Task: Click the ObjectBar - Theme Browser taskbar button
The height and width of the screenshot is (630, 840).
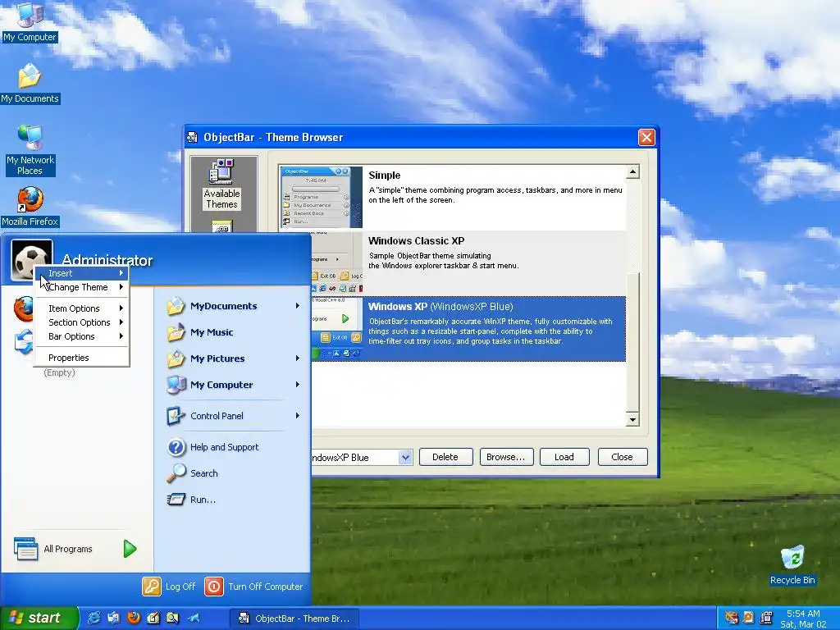Action: pos(295,619)
